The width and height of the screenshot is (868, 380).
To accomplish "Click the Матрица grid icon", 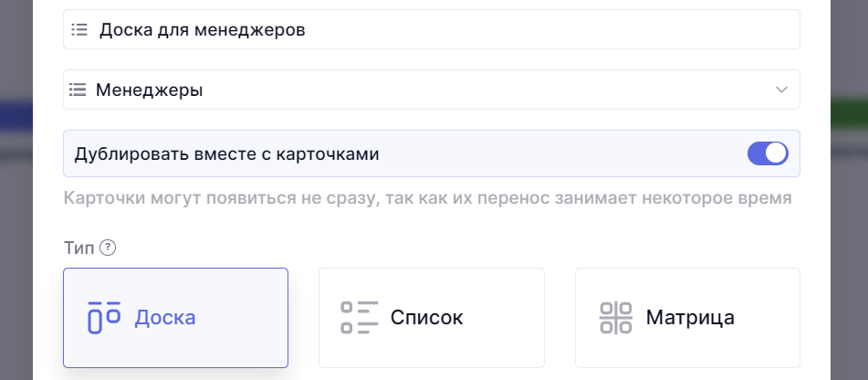I will click(x=615, y=317).
